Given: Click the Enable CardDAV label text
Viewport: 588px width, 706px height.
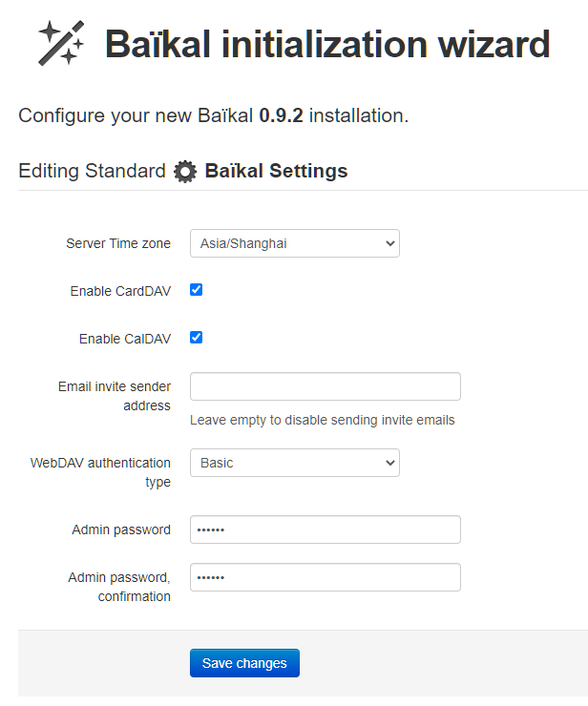Looking at the screenshot, I should pos(120,291).
